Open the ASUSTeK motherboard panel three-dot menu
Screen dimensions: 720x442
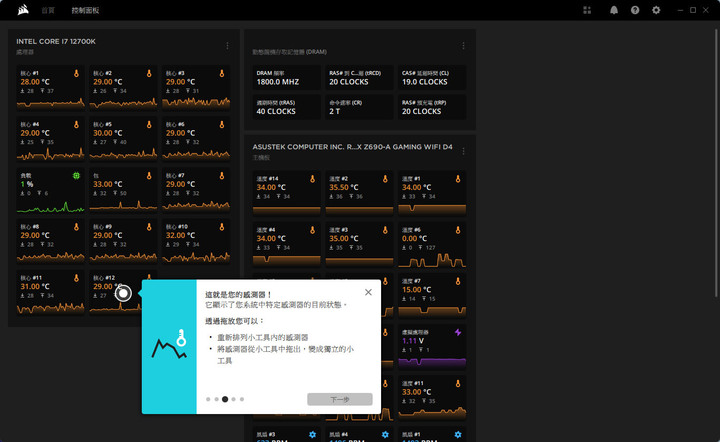[x=463, y=151]
